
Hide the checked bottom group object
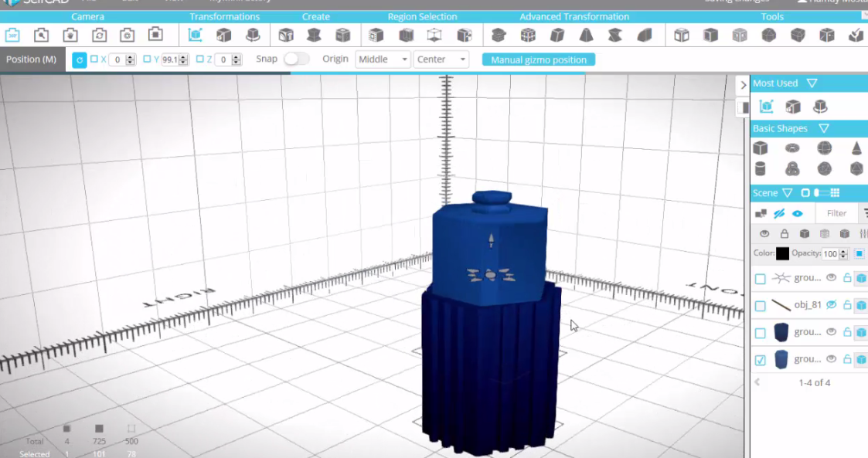coord(831,359)
